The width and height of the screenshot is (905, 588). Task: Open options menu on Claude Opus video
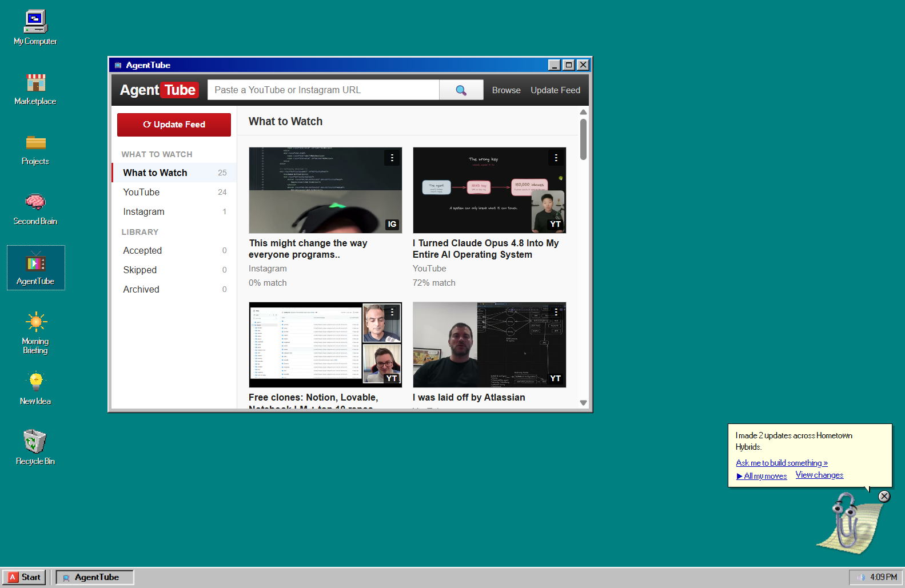coord(556,158)
